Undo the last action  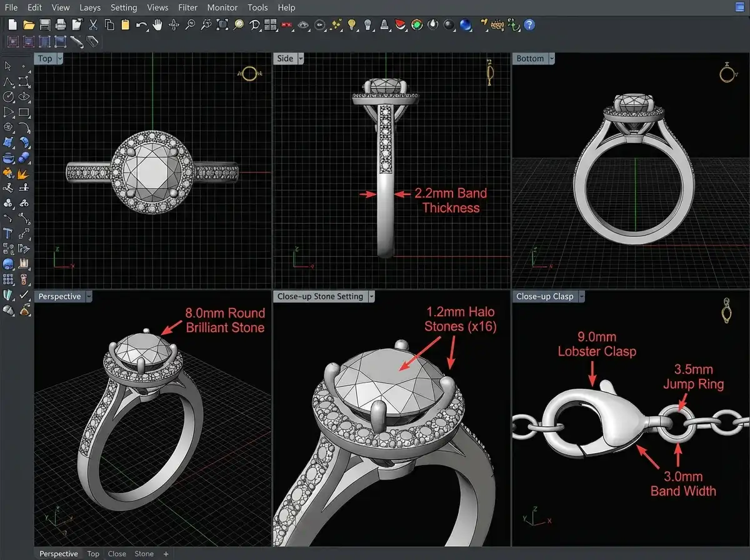pyautogui.click(x=141, y=25)
